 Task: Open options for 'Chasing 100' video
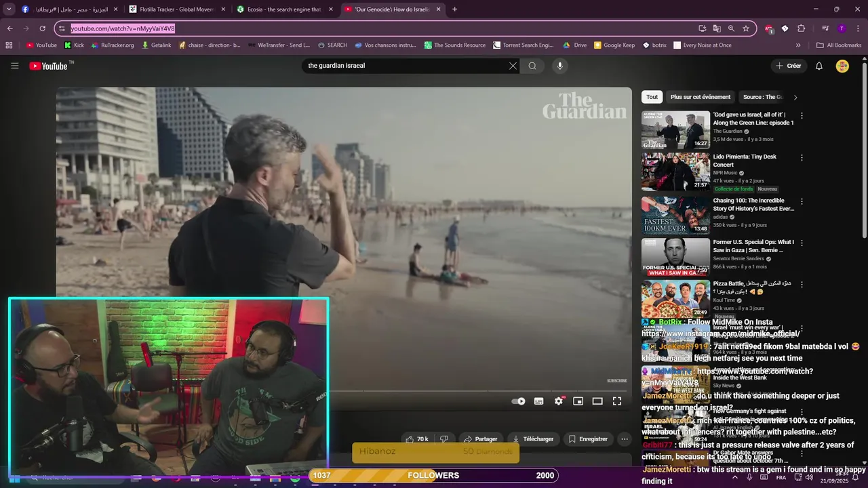click(x=802, y=201)
